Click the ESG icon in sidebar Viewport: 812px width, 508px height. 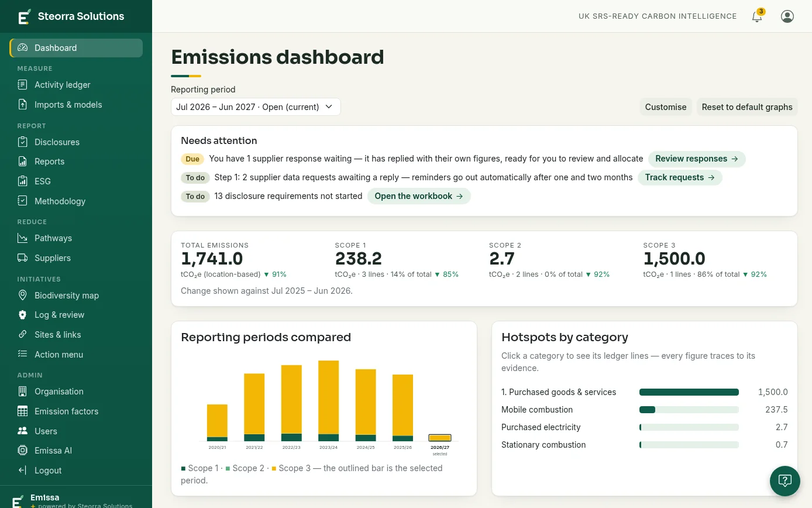tap(23, 181)
